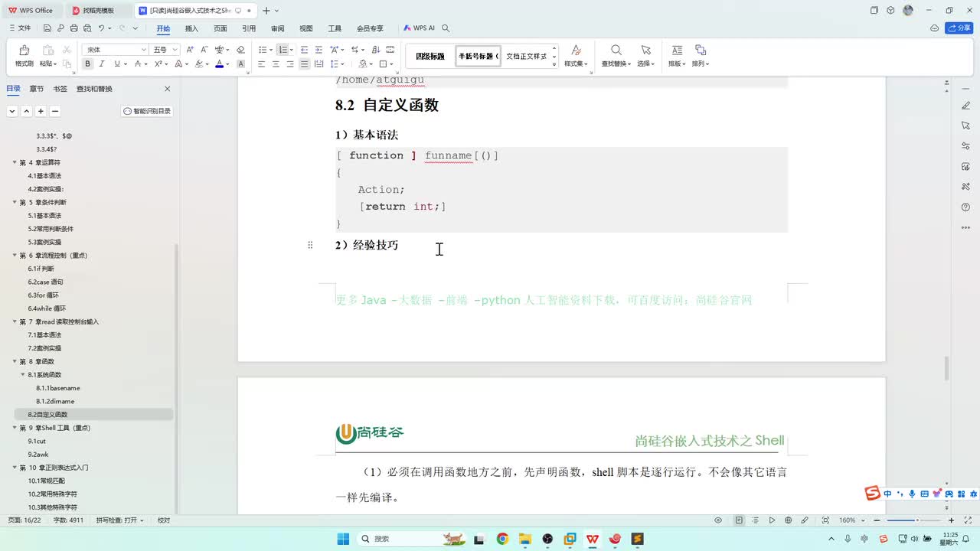Click the outline view icon in status bar
This screenshot has width=980, height=551.
click(x=756, y=520)
